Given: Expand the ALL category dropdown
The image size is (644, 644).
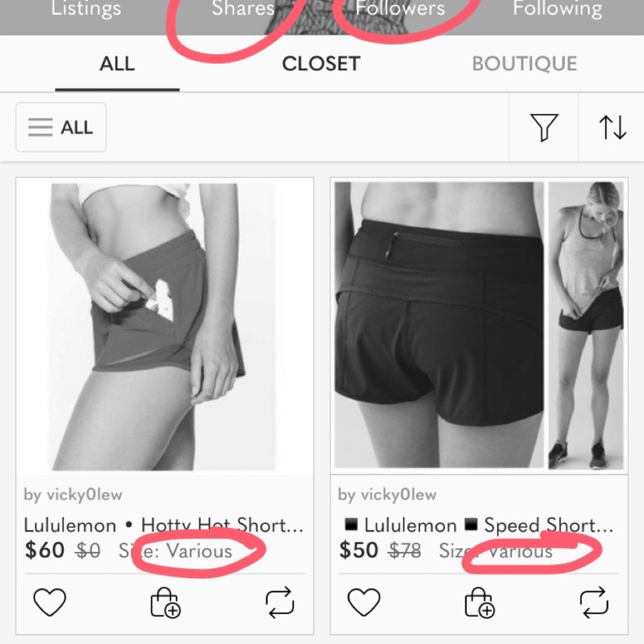Looking at the screenshot, I should tap(61, 128).
